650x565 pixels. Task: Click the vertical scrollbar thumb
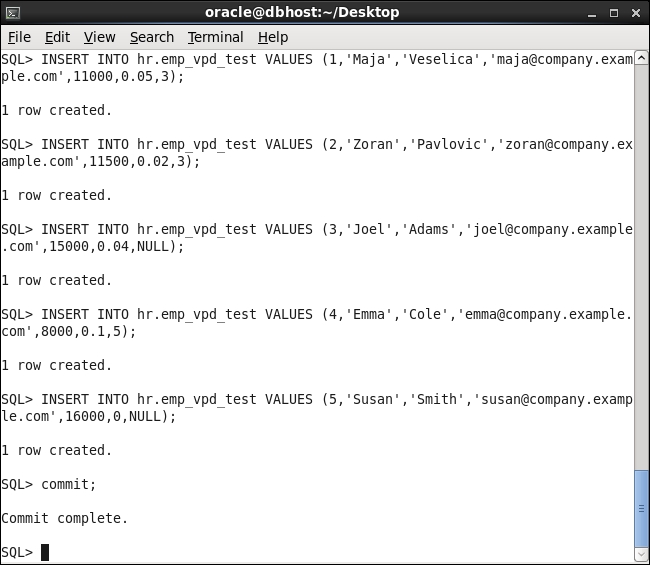coord(641,509)
